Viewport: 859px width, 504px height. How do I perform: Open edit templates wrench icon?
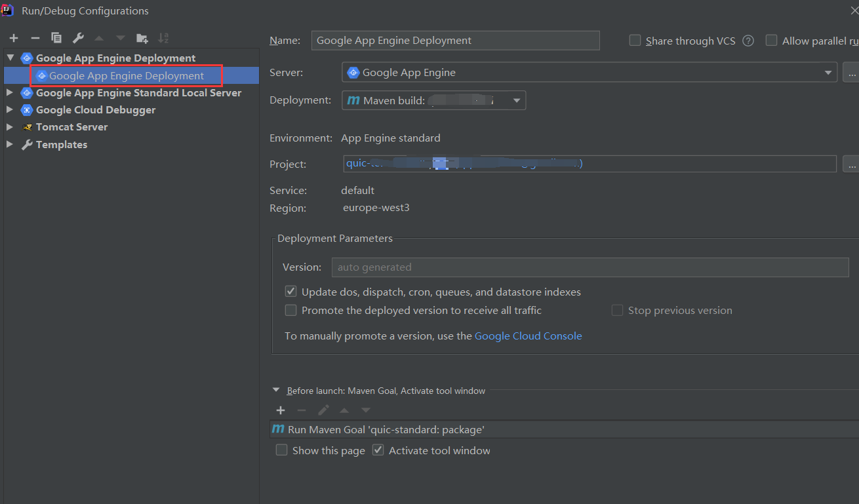click(x=77, y=38)
